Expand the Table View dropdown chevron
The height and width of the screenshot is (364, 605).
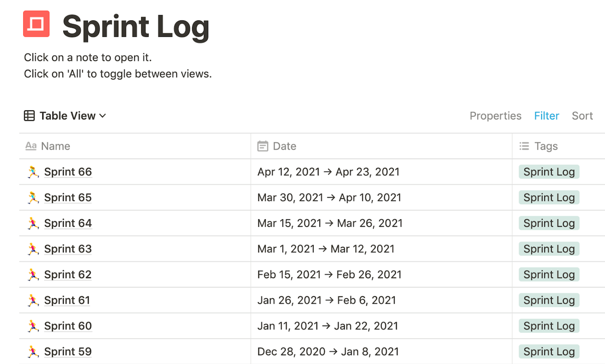(x=103, y=116)
